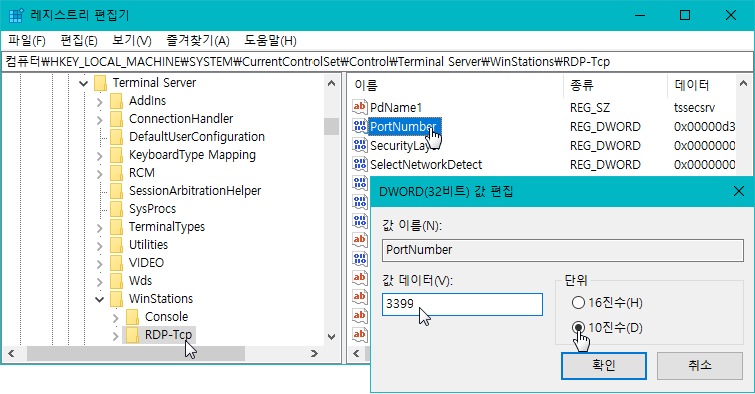Click the KeyboardType Mapping folder icon
Screen dimensions: 755x394
pyautogui.click(x=116, y=155)
